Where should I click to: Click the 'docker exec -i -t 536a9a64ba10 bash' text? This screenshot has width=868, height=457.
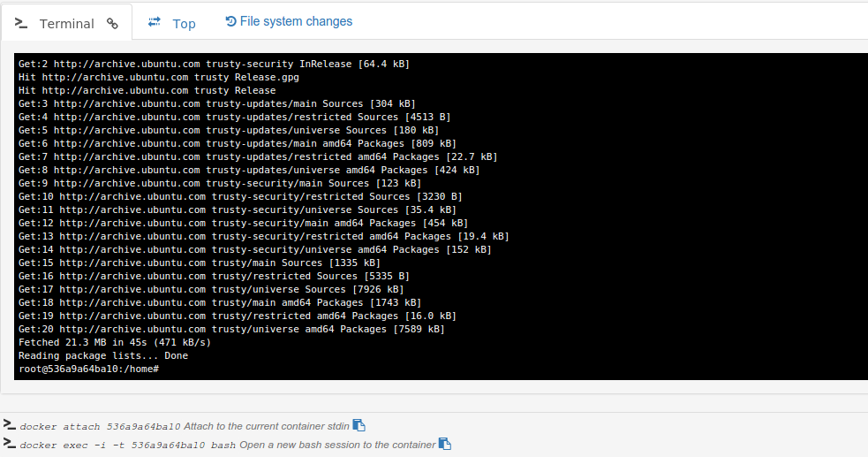128,445
